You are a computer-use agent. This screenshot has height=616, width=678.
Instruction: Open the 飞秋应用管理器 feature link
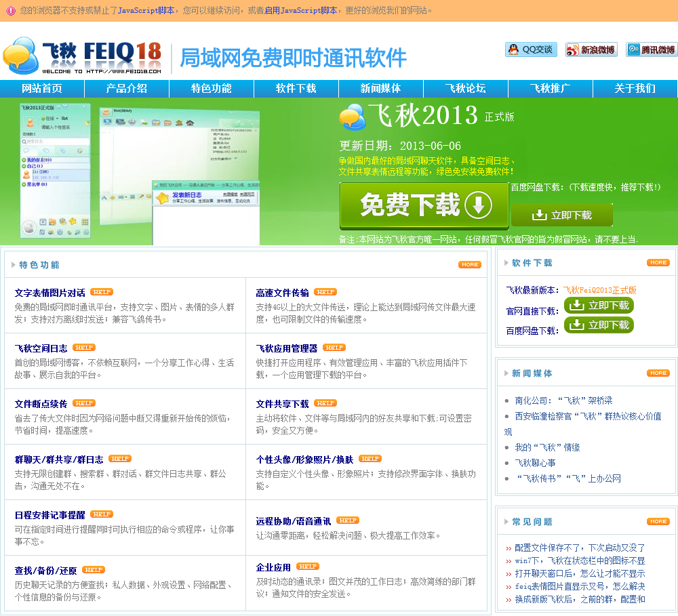[x=287, y=348]
